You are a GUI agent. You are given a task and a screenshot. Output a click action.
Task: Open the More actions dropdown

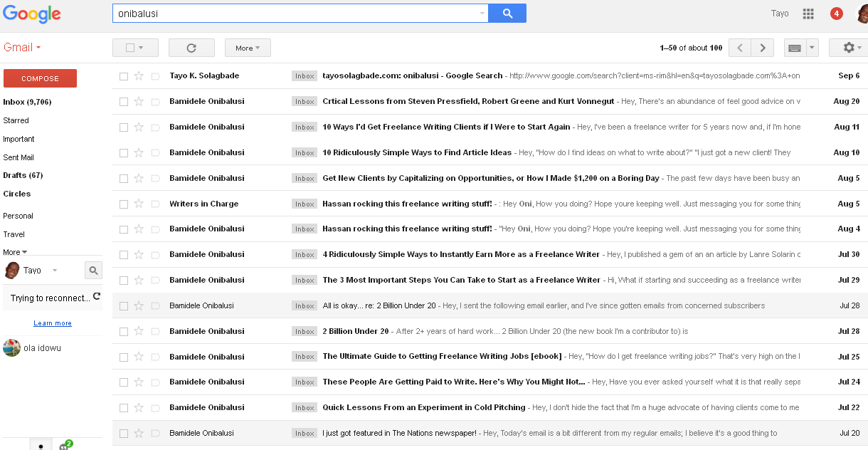248,48
